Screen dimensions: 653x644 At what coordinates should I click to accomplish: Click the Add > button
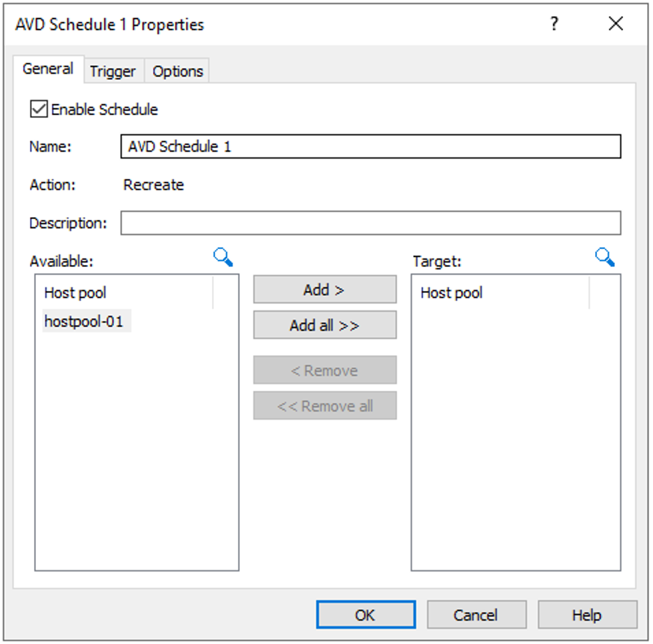pyautogui.click(x=325, y=290)
